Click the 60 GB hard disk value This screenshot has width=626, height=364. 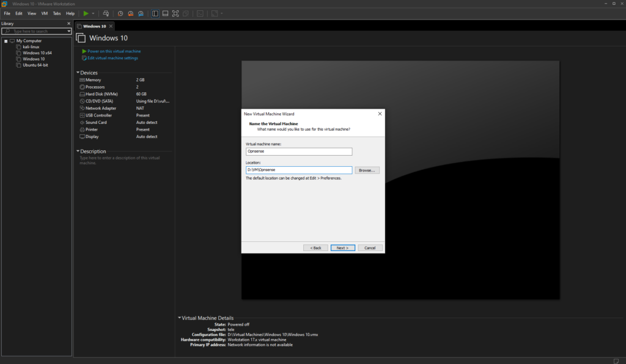[x=141, y=94]
